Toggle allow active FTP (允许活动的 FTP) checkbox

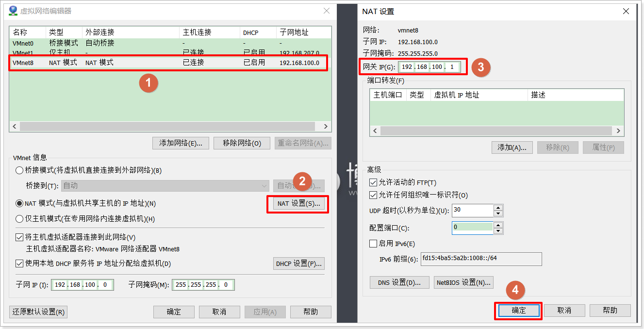click(x=373, y=182)
